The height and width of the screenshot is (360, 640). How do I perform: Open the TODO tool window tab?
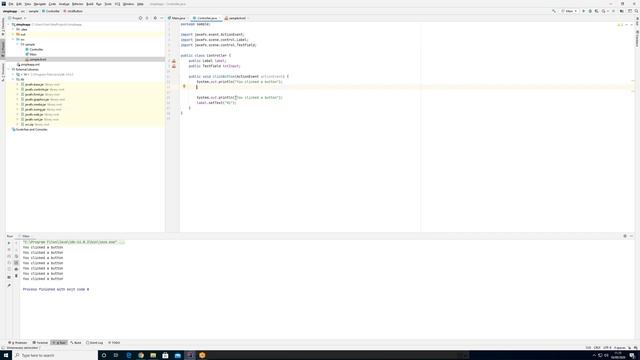(114, 343)
